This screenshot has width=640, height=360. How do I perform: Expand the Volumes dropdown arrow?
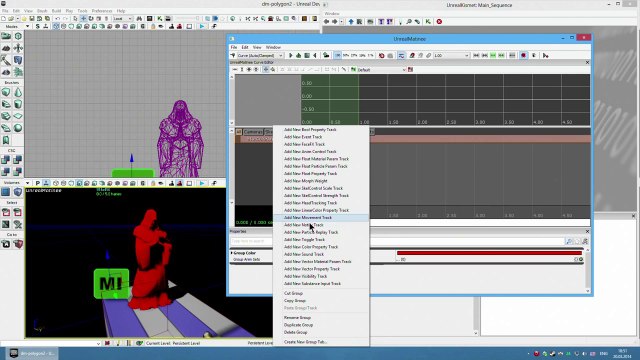[27, 183]
